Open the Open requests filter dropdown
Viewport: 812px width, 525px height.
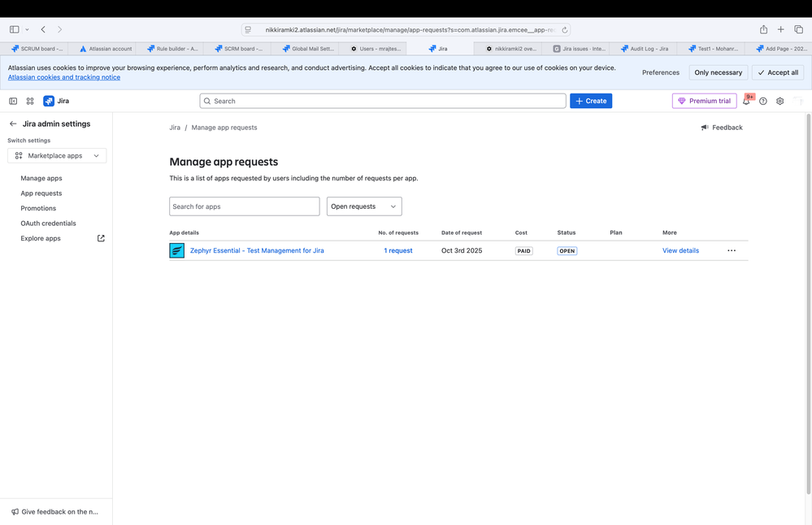coord(364,206)
